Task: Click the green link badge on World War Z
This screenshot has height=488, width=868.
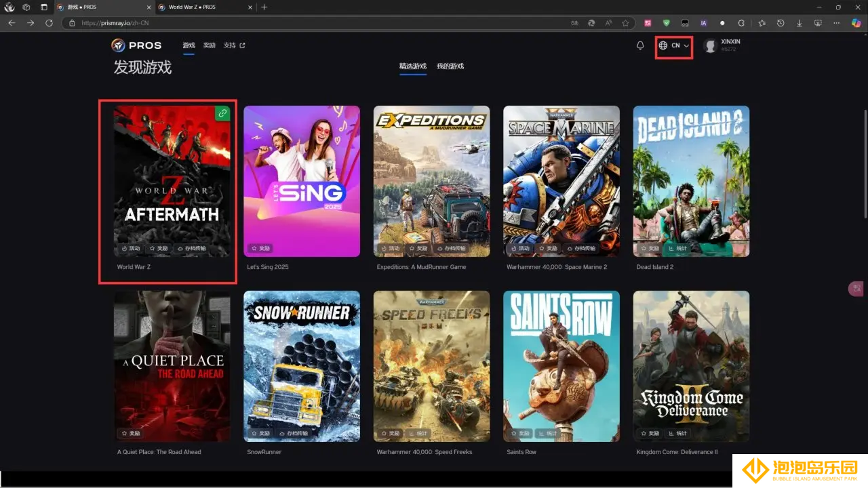Action: click(x=222, y=113)
